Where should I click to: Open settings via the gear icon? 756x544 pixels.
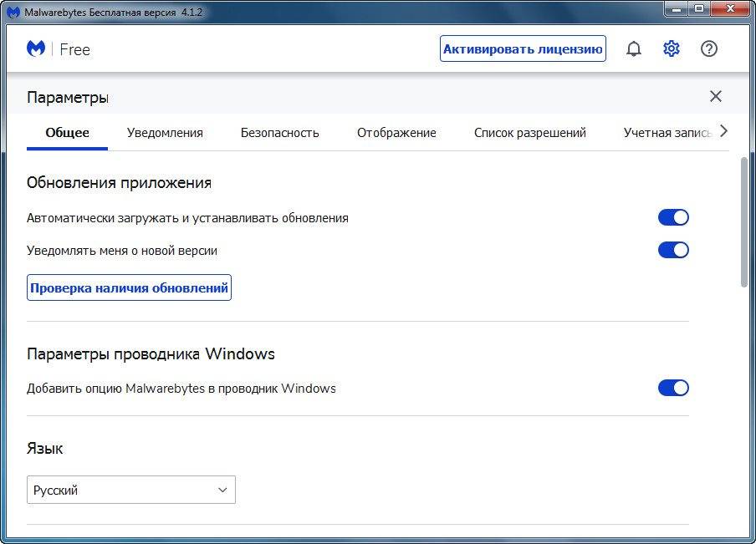pyautogui.click(x=672, y=48)
